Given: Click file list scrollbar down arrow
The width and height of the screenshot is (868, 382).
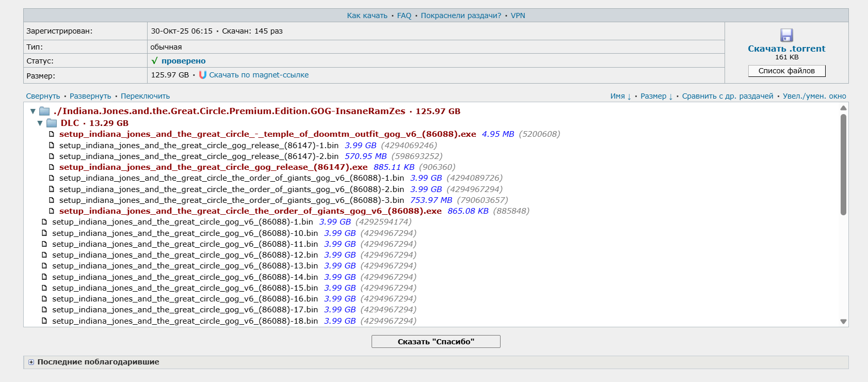Looking at the screenshot, I should point(843,322).
